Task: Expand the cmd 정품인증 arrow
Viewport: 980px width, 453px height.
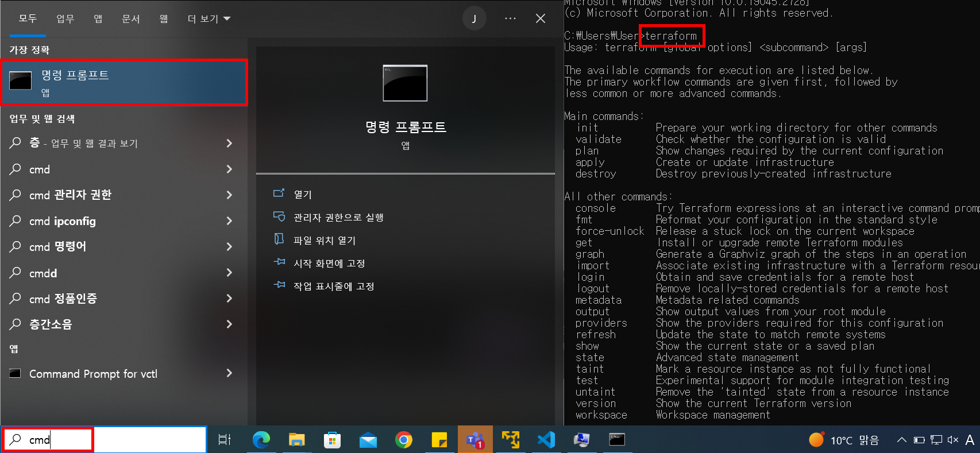Action: pyautogui.click(x=229, y=298)
